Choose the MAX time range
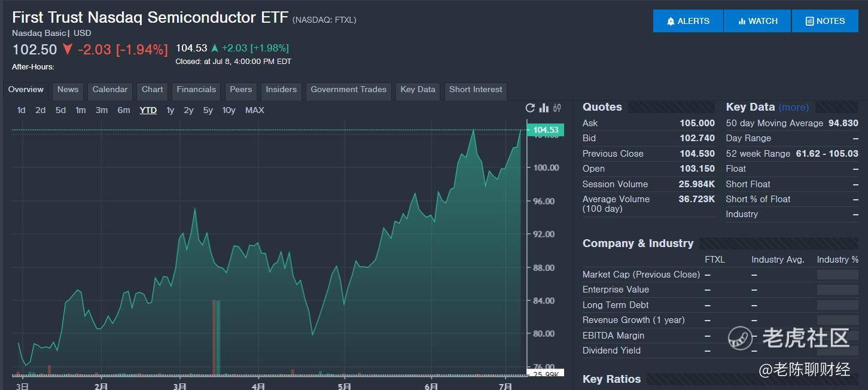Viewport: 868px width, 390px height. pyautogui.click(x=254, y=110)
